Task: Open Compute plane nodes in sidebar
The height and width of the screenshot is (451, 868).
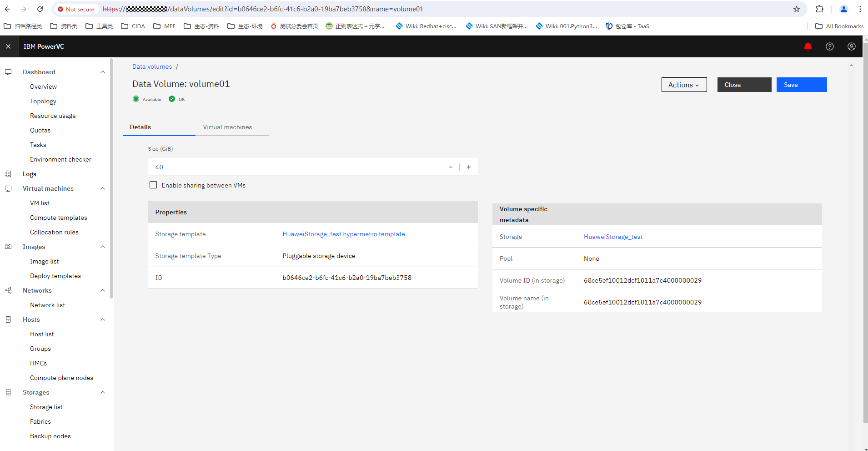Action: click(x=61, y=378)
